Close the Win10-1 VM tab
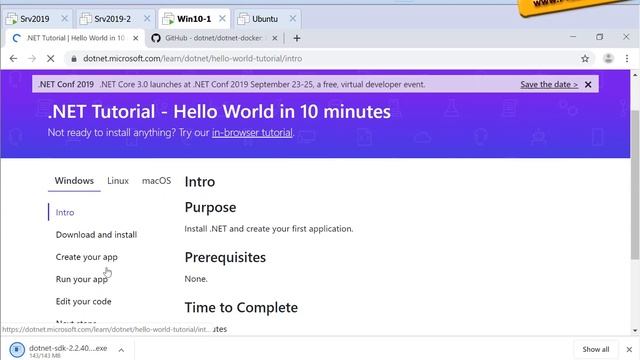 (x=222, y=19)
